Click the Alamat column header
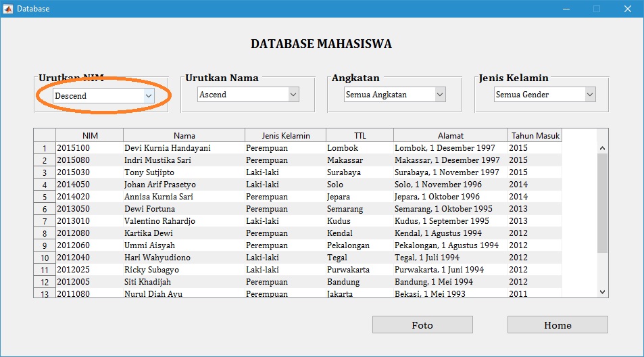Viewport: 644px width, 357px height. tap(450, 135)
